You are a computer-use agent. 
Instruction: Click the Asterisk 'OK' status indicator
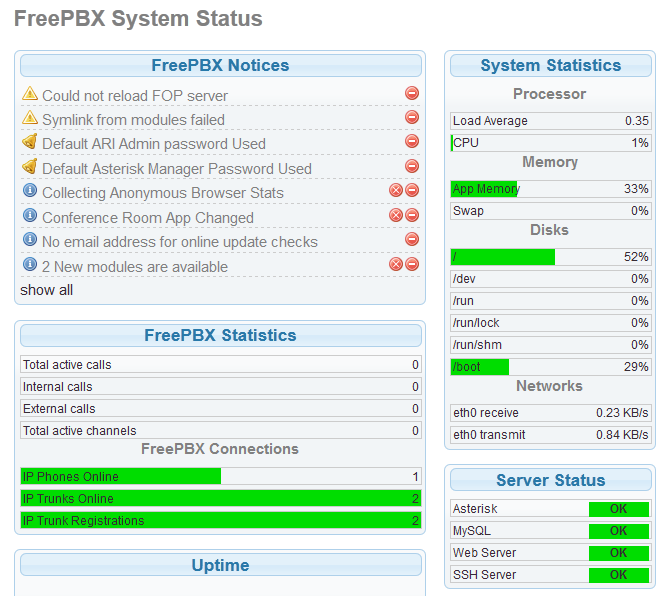click(619, 509)
